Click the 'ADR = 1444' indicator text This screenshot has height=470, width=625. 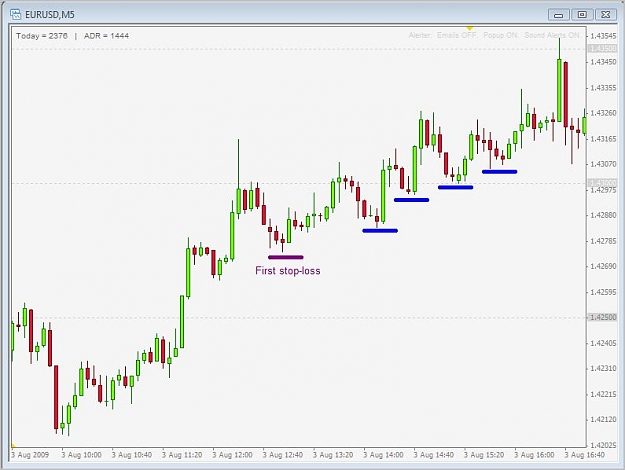[x=106, y=36]
